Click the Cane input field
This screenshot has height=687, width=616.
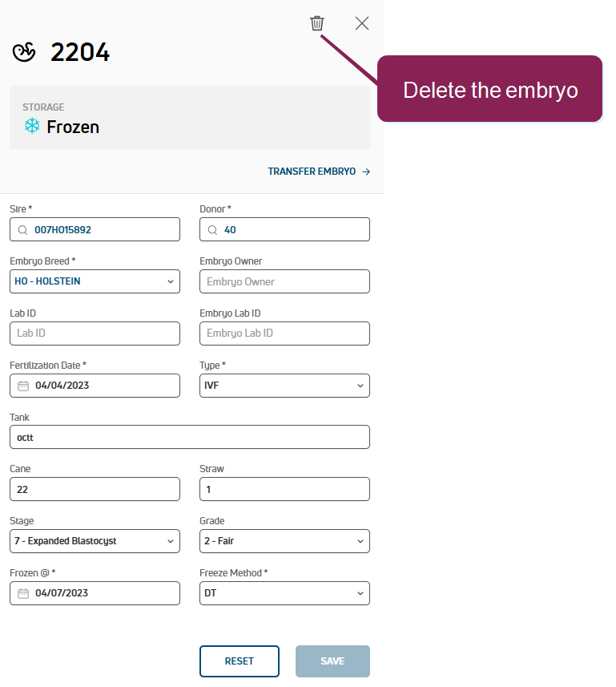coord(95,489)
